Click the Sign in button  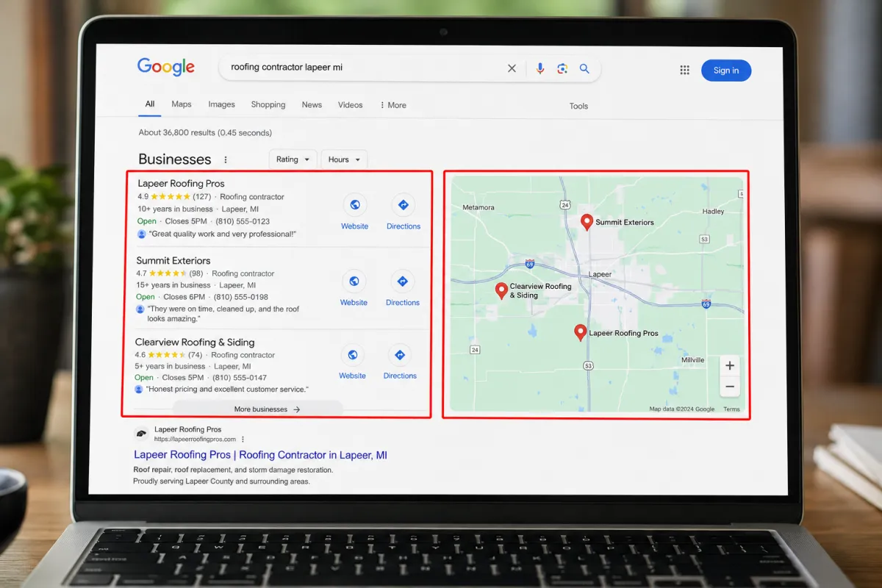[x=726, y=71]
